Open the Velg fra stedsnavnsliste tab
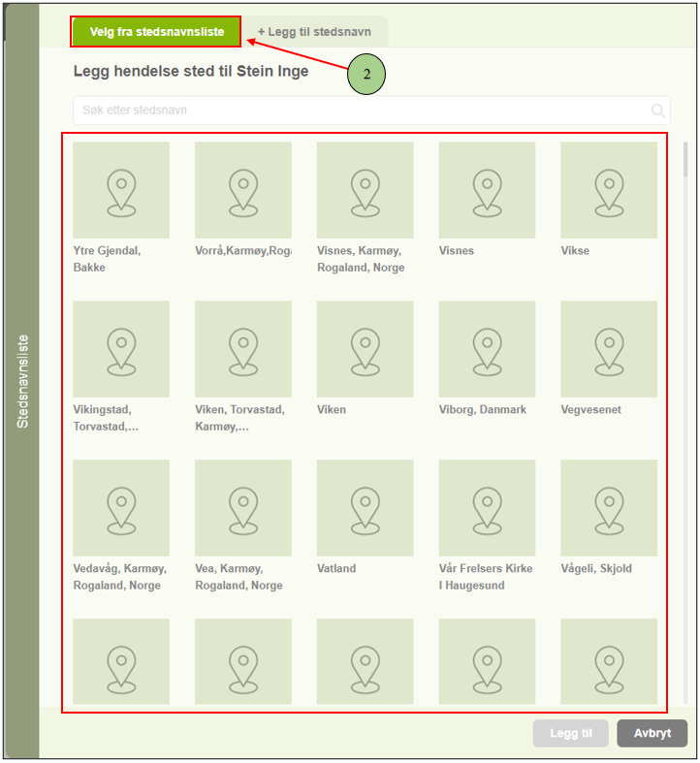 [x=156, y=32]
